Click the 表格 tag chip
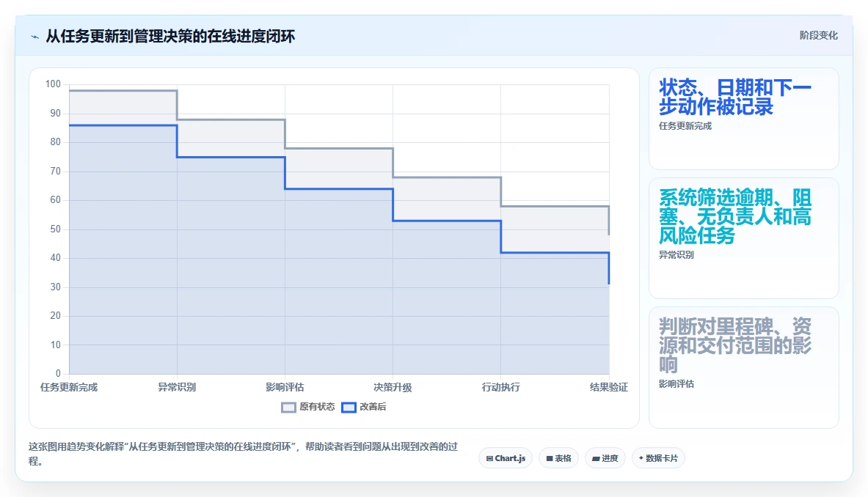The image size is (868, 497). [558, 458]
